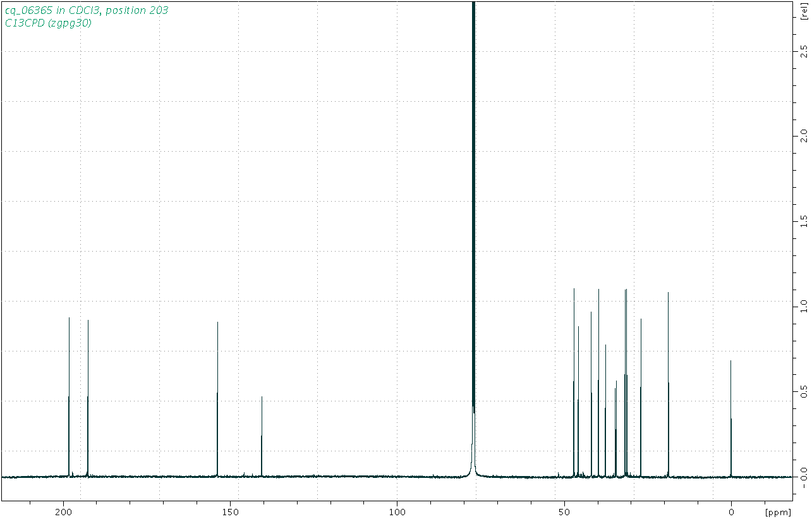This screenshot has width=812, height=519.
Task: Click the 1.0 value on intensity axis
Action: [803, 305]
